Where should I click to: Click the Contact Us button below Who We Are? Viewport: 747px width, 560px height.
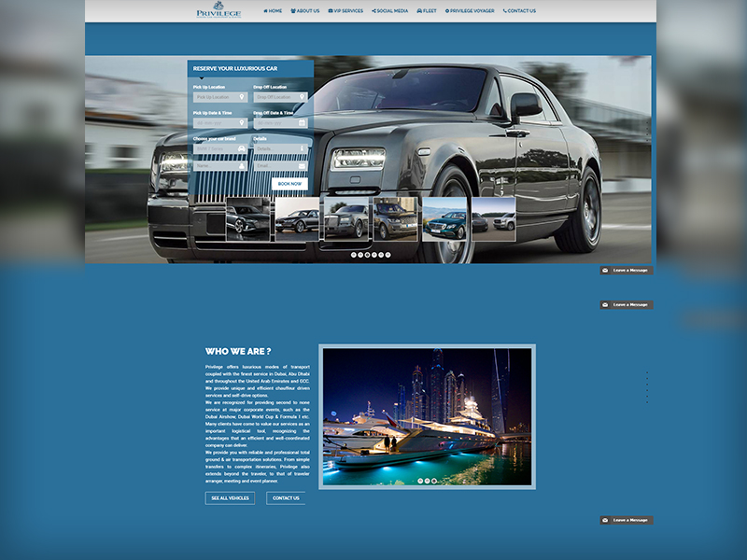286,498
